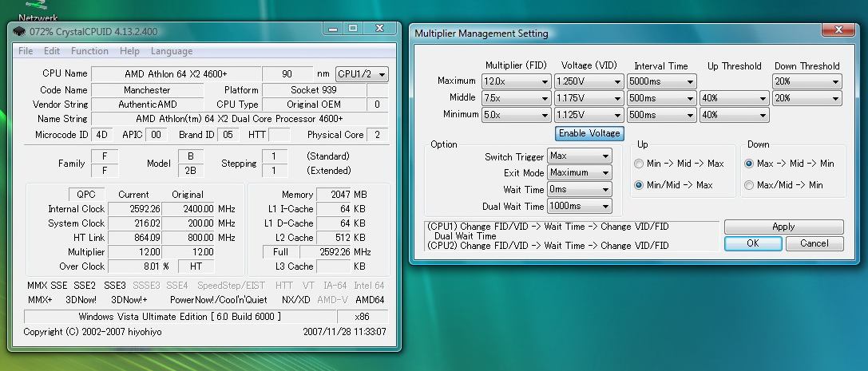Image resolution: width=868 pixels, height=371 pixels.
Task: Open the Minimum Up Threshold 40% dropdown
Action: coord(735,114)
